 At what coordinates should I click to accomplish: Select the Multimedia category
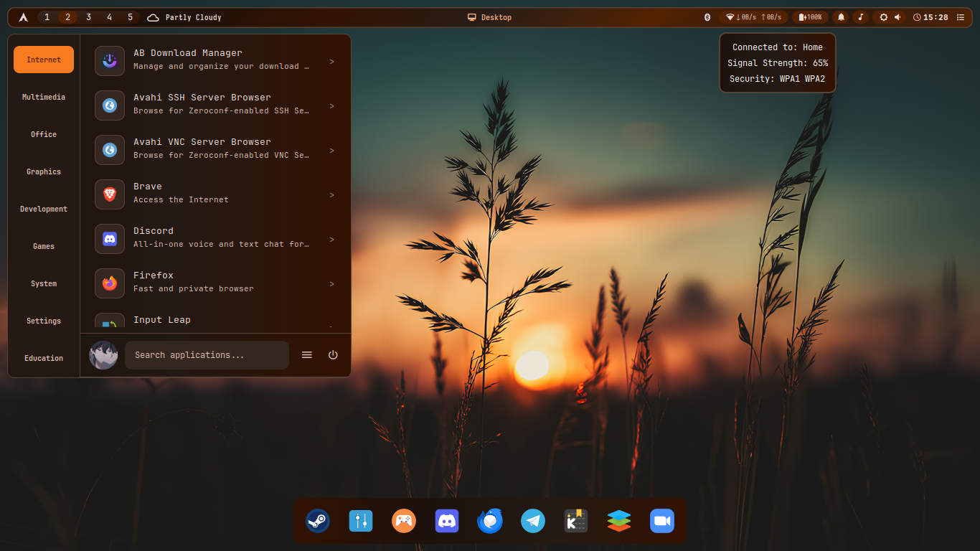(44, 97)
